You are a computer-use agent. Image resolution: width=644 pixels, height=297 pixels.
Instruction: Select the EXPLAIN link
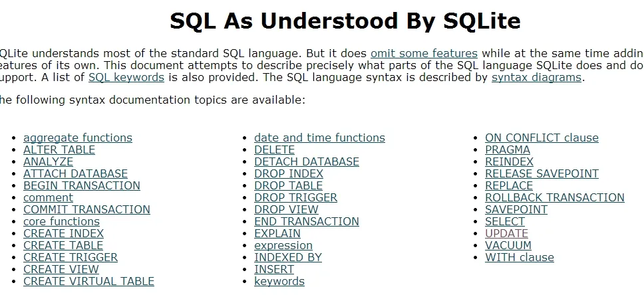[x=277, y=233]
